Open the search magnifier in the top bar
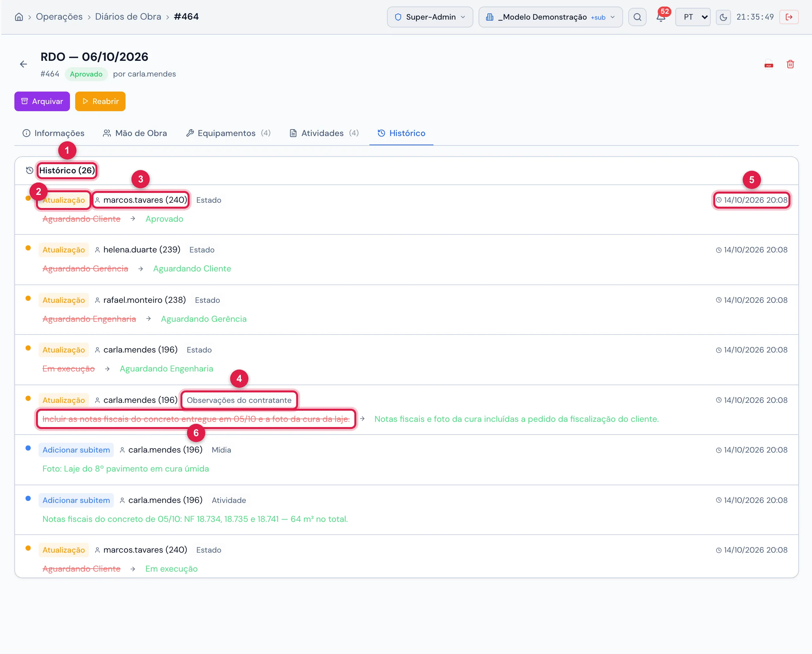This screenshot has height=654, width=812. click(637, 17)
